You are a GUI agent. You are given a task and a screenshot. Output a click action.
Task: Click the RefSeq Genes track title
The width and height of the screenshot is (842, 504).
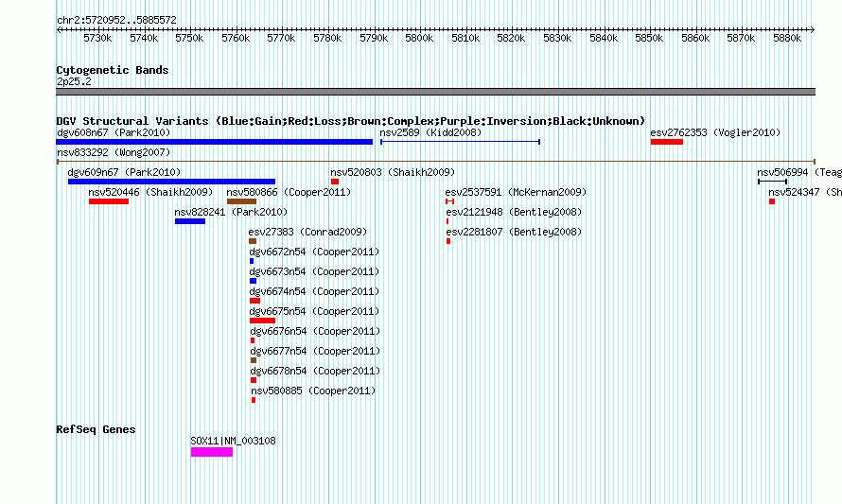[x=96, y=429]
